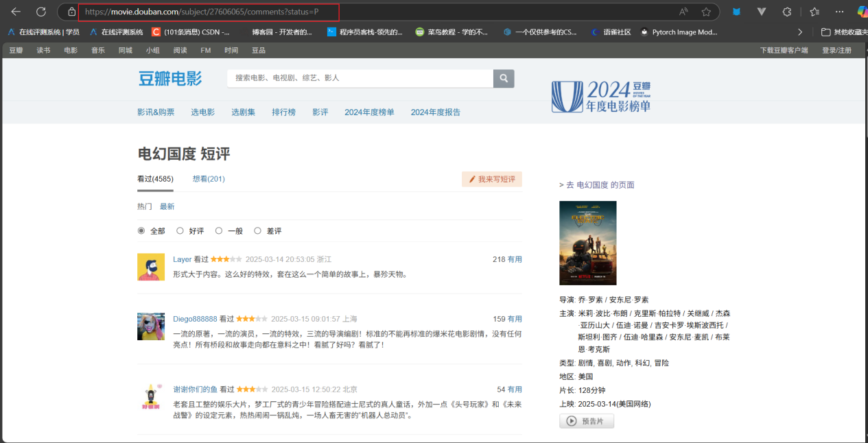Open the favorites list icon

coord(814,12)
